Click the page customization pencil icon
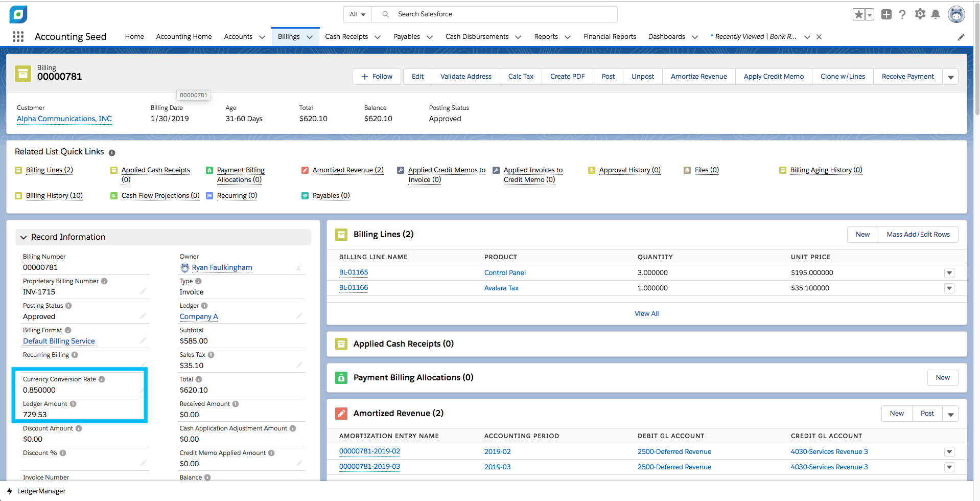The height and width of the screenshot is (501, 980). pos(961,37)
